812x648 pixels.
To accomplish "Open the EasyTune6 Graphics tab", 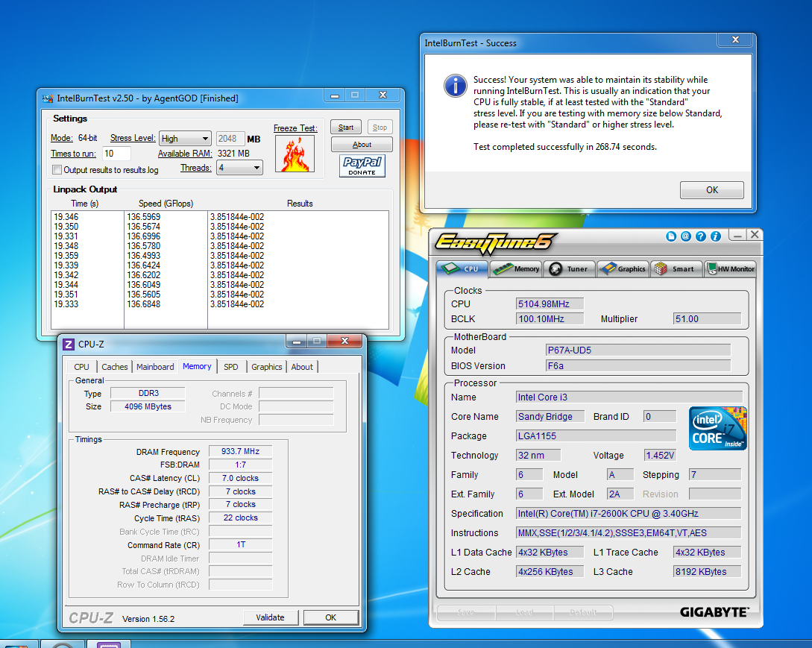I will 623,269.
